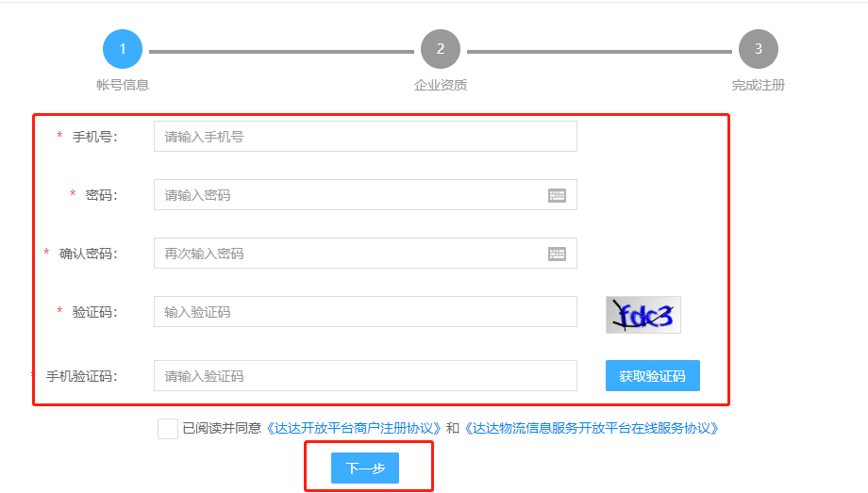The height and width of the screenshot is (493, 868).
Task: Refresh the fdc3 captcha image
Action: [643, 315]
